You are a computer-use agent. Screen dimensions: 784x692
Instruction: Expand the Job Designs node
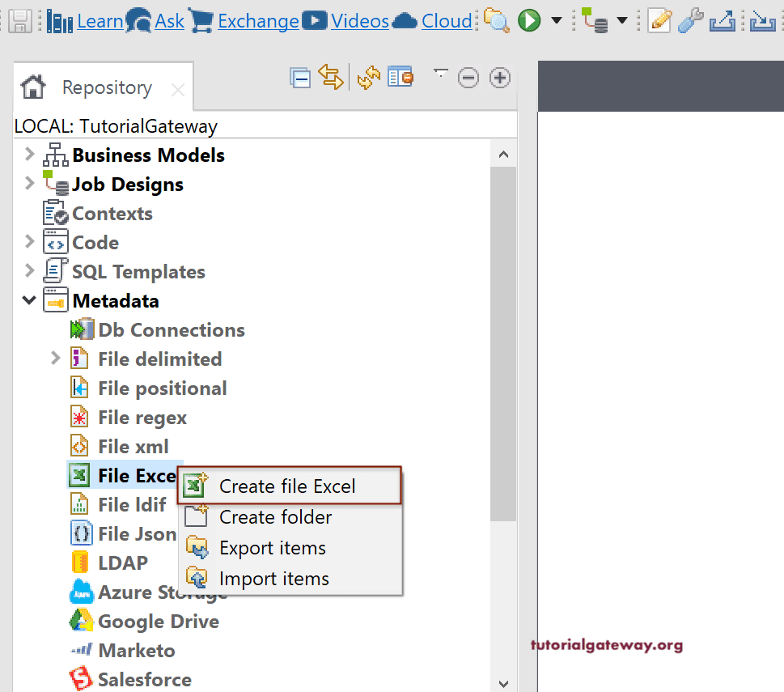[29, 184]
